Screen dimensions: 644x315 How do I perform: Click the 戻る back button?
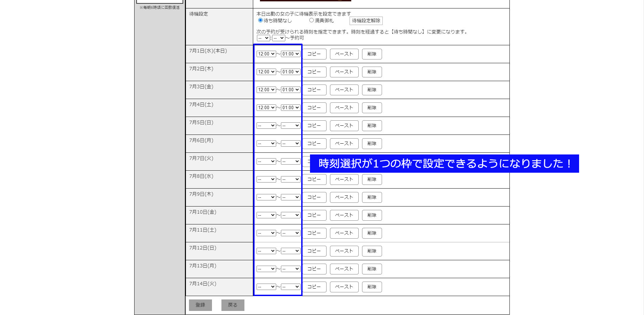(x=233, y=305)
